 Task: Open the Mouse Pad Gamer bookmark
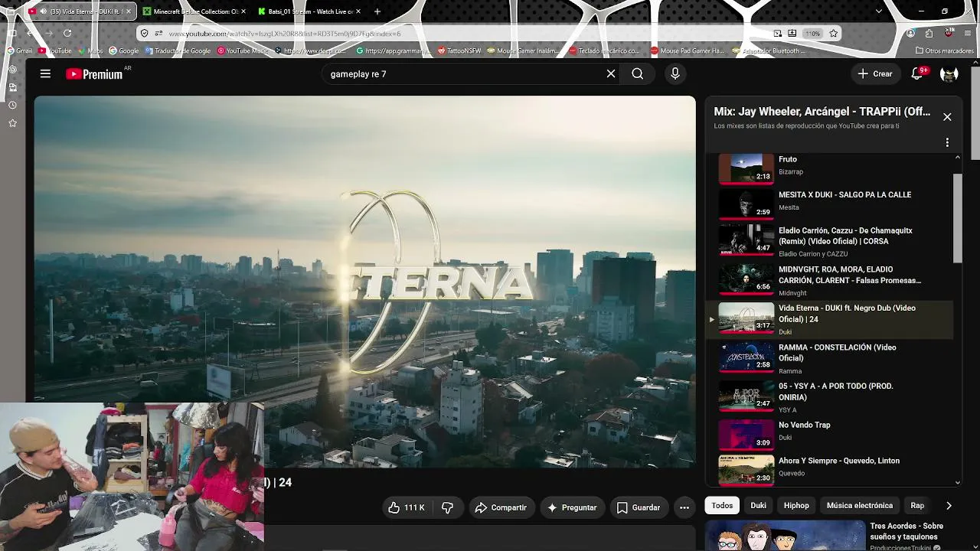687,51
